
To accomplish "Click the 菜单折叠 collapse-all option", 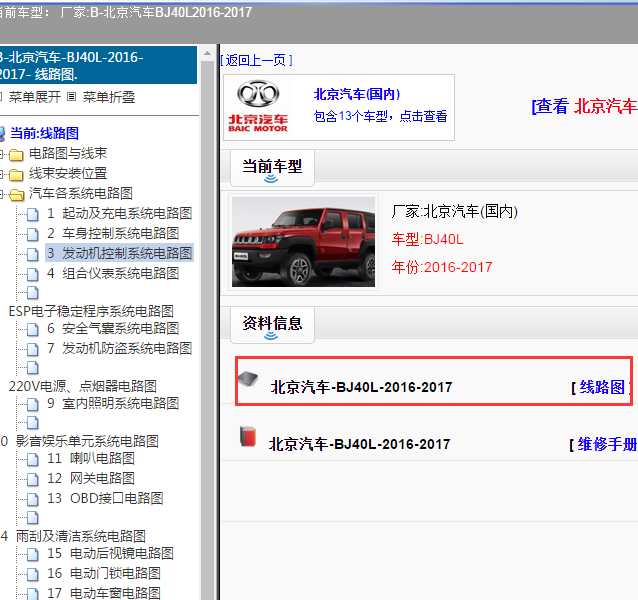I will [109, 97].
